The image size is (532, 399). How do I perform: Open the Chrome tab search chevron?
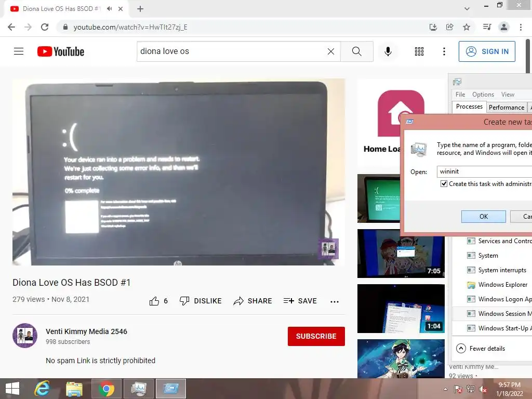point(467,9)
